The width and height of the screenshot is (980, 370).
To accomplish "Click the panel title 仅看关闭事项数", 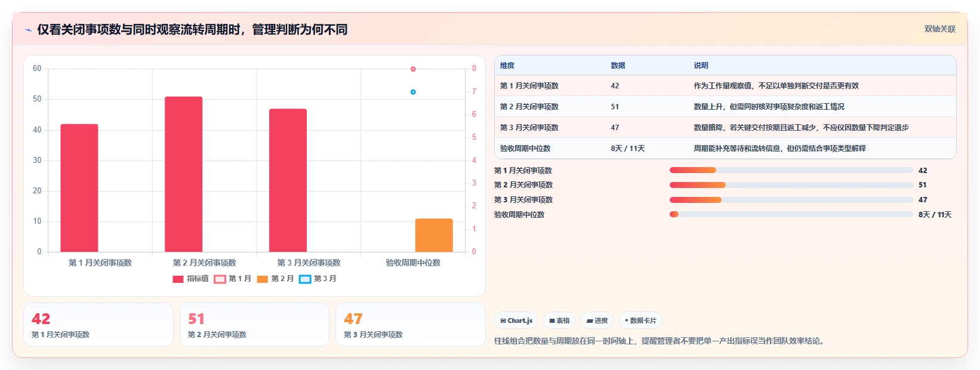I will 192,29.
